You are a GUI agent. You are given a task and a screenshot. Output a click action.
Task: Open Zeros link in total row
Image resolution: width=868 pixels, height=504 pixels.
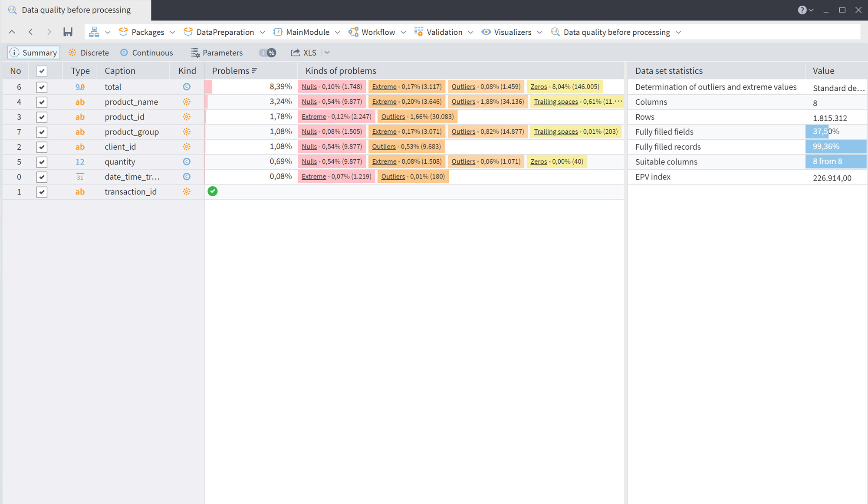[x=539, y=87]
